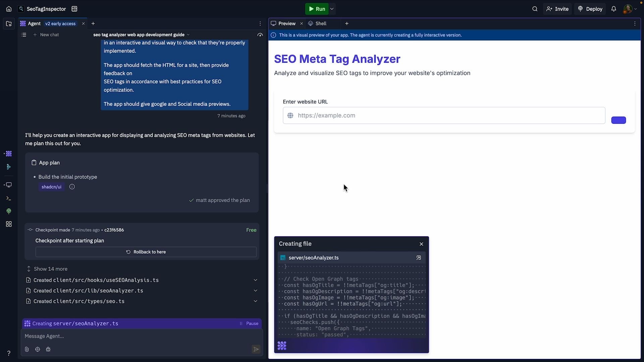Open the chat history list icon
This screenshot has width=644, height=362.
(x=23, y=35)
